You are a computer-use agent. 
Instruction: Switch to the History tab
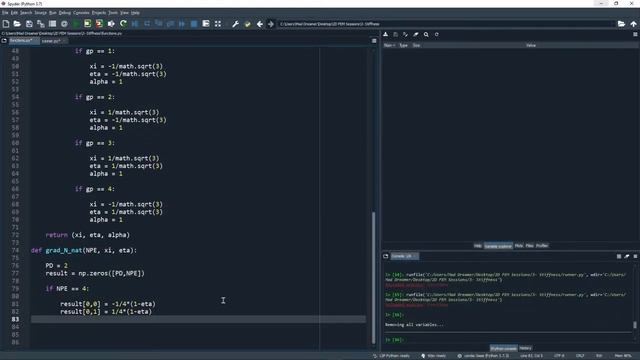(525, 348)
